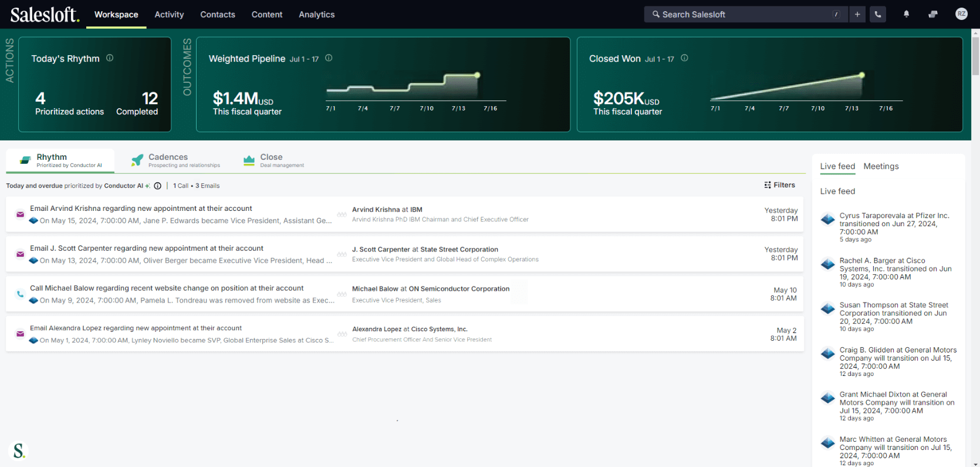This screenshot has height=467, width=980.
Task: Go to the Activity menu
Action: (x=169, y=14)
